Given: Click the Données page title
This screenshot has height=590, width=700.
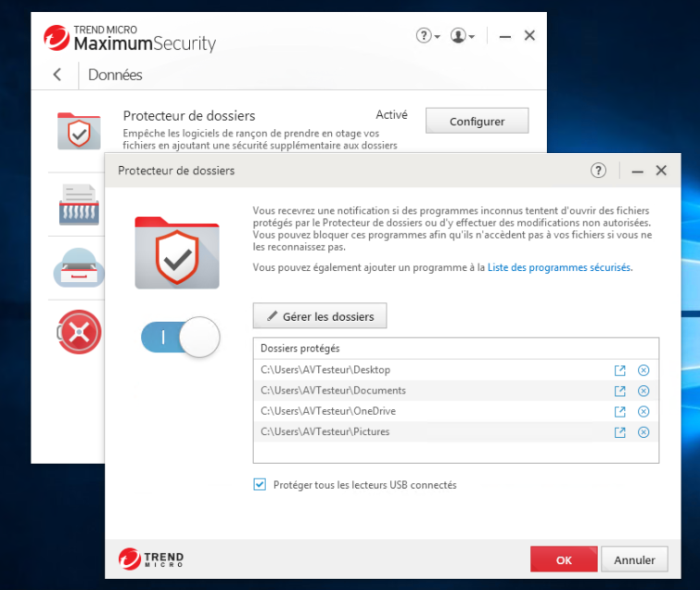Looking at the screenshot, I should 115,74.
